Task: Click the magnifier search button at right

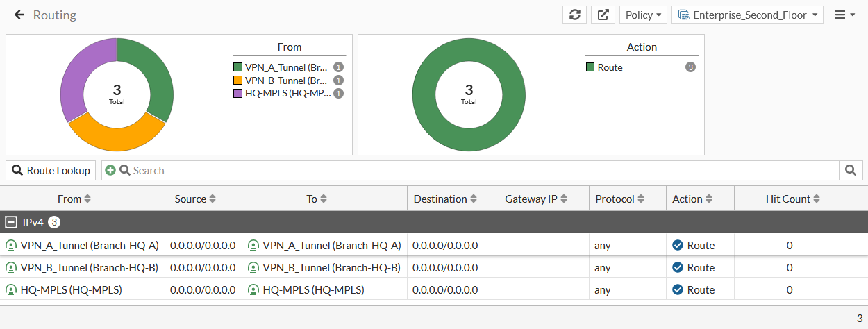Action: (851, 170)
